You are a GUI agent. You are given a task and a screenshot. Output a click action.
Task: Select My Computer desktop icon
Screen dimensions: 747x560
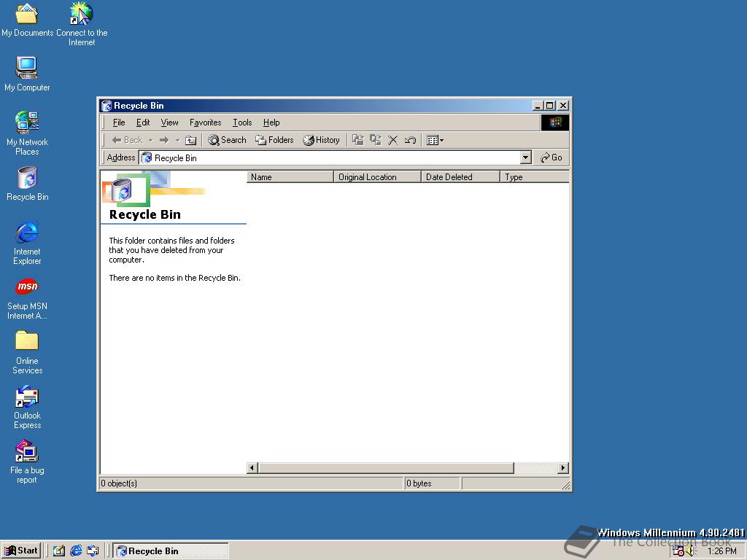click(x=27, y=74)
